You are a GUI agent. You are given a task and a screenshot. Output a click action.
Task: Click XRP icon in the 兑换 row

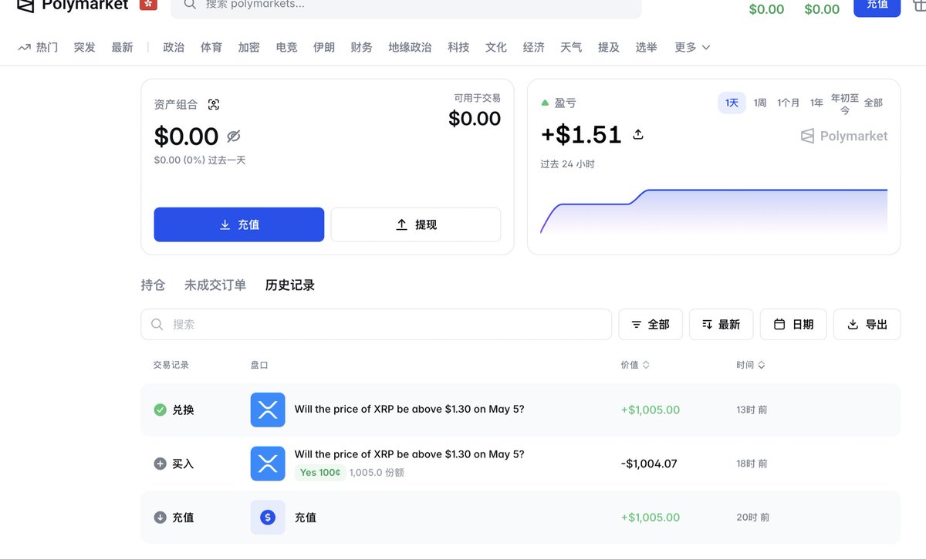pyautogui.click(x=268, y=410)
